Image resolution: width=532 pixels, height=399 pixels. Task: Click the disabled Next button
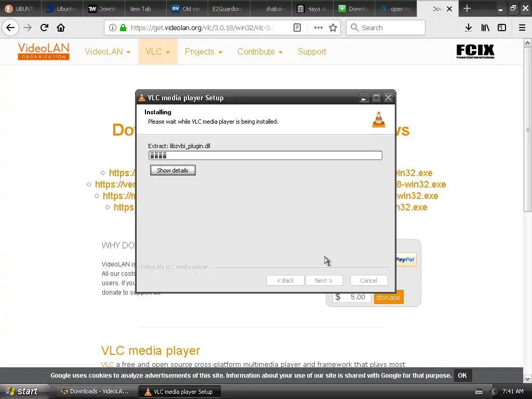click(x=324, y=281)
